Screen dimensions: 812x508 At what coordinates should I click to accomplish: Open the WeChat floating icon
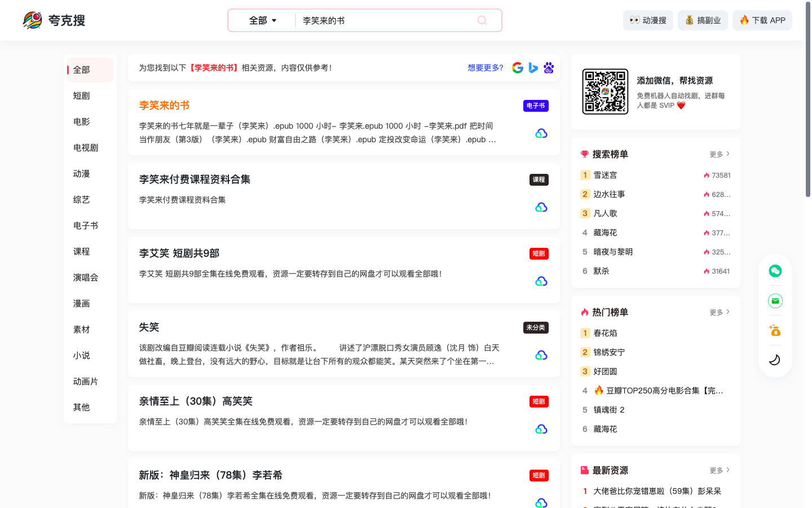[775, 271]
